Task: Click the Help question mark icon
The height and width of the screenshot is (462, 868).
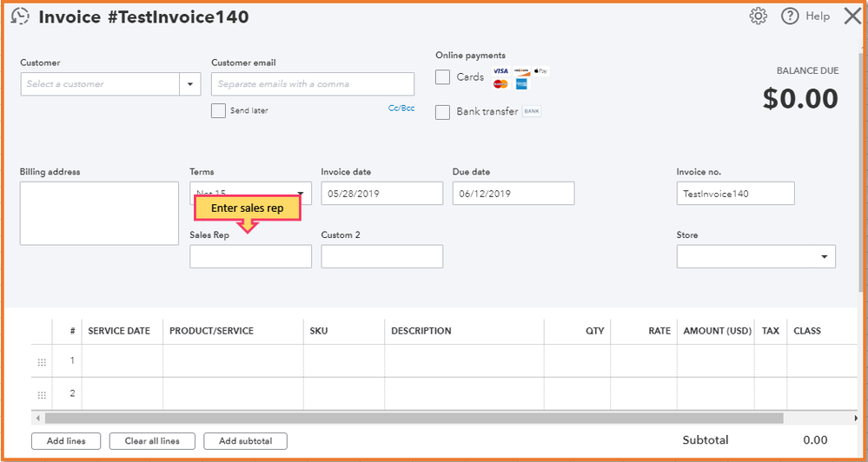Action: (x=790, y=16)
